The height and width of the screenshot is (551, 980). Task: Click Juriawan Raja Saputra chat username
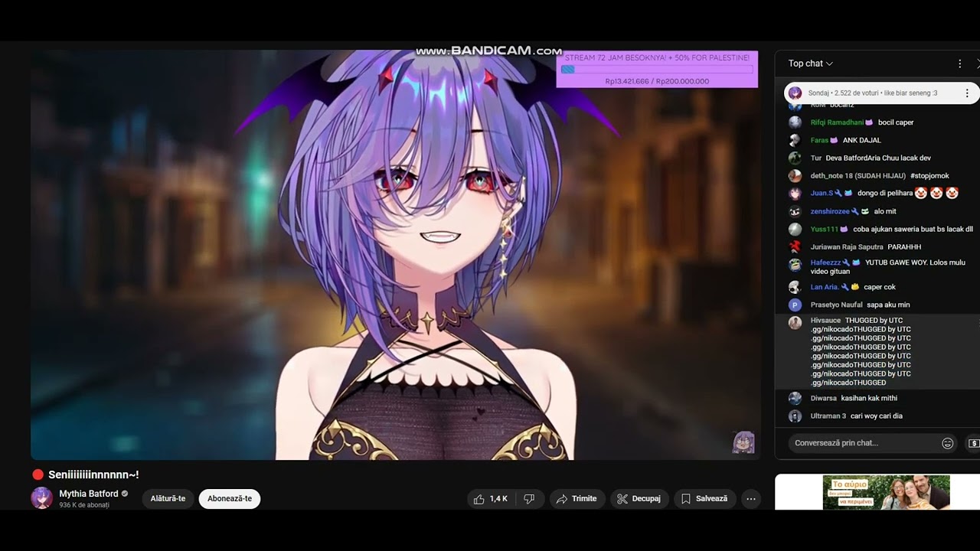pyautogui.click(x=847, y=246)
